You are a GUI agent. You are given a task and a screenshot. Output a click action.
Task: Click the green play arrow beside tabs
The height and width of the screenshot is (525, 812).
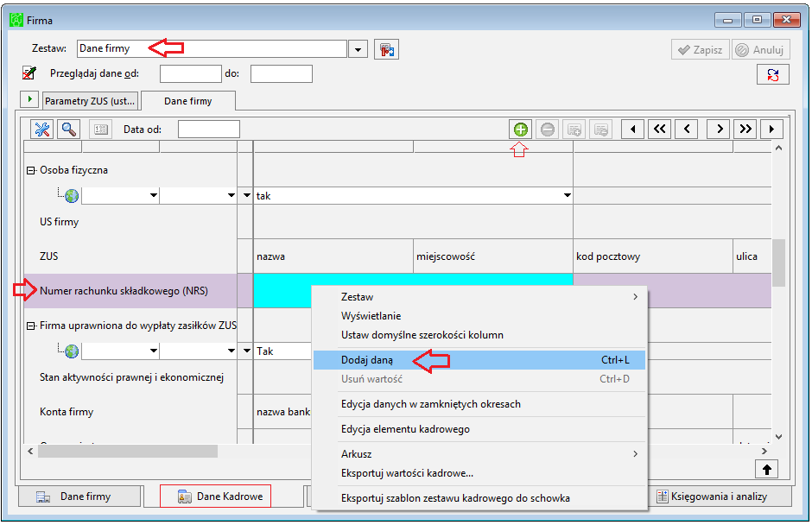pyautogui.click(x=29, y=99)
